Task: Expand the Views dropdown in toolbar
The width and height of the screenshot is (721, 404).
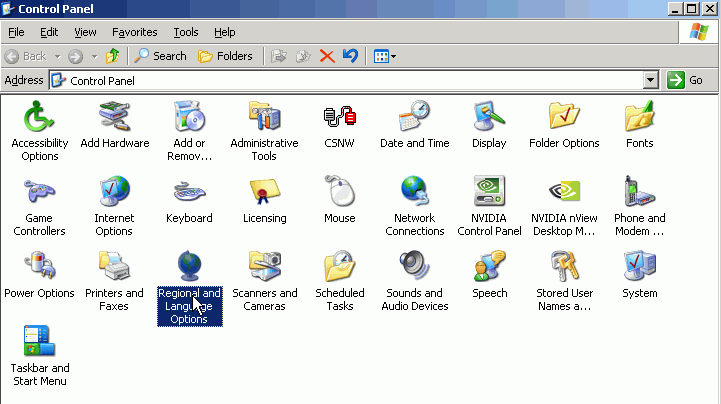Action: (385, 56)
